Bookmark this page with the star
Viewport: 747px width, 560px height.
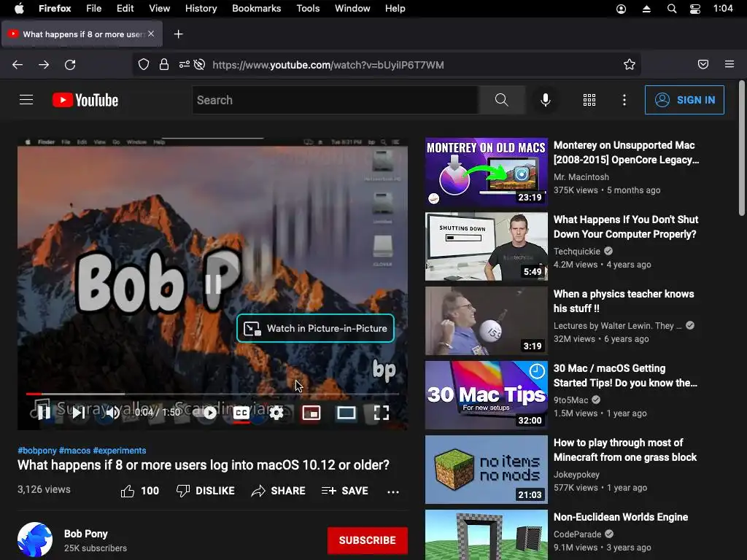pos(630,65)
